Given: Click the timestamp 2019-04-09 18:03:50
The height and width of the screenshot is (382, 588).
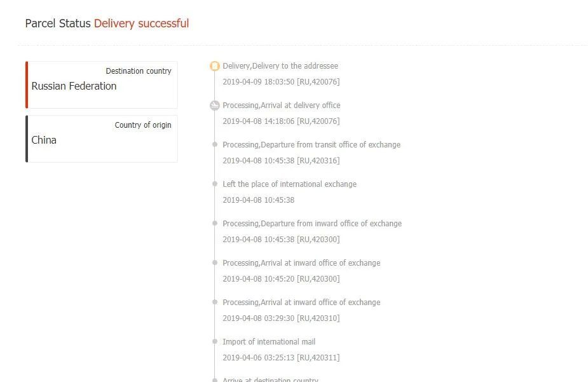Looking at the screenshot, I should point(258,82).
